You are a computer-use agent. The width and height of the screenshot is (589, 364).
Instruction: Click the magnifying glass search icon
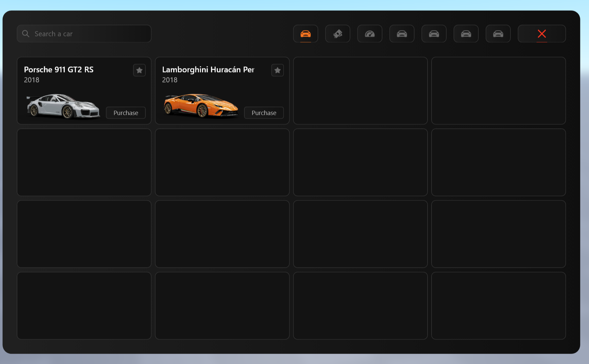click(x=26, y=34)
